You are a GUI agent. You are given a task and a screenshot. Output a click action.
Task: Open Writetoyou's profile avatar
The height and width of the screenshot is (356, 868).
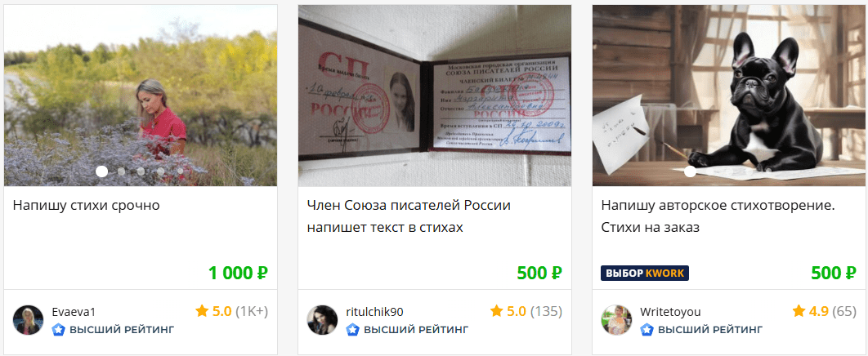click(x=617, y=320)
